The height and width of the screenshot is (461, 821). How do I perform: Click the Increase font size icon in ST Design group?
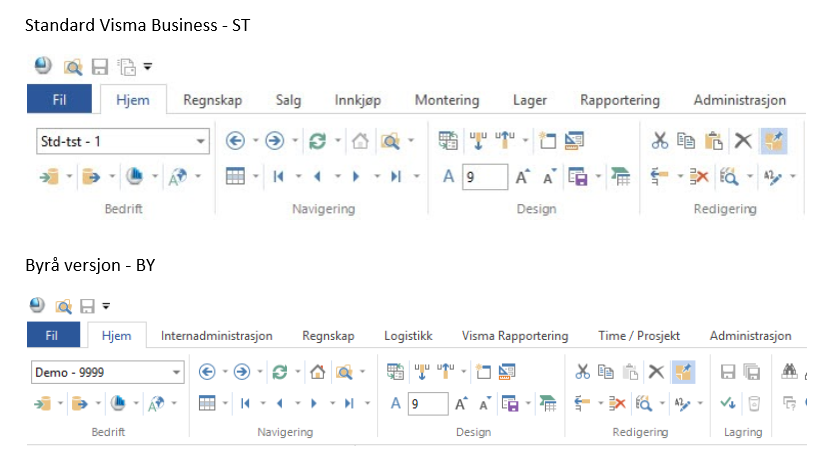(522, 177)
